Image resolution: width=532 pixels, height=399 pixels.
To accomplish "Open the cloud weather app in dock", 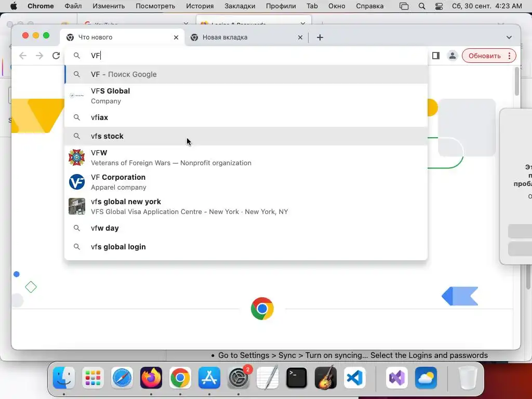I will (426, 378).
